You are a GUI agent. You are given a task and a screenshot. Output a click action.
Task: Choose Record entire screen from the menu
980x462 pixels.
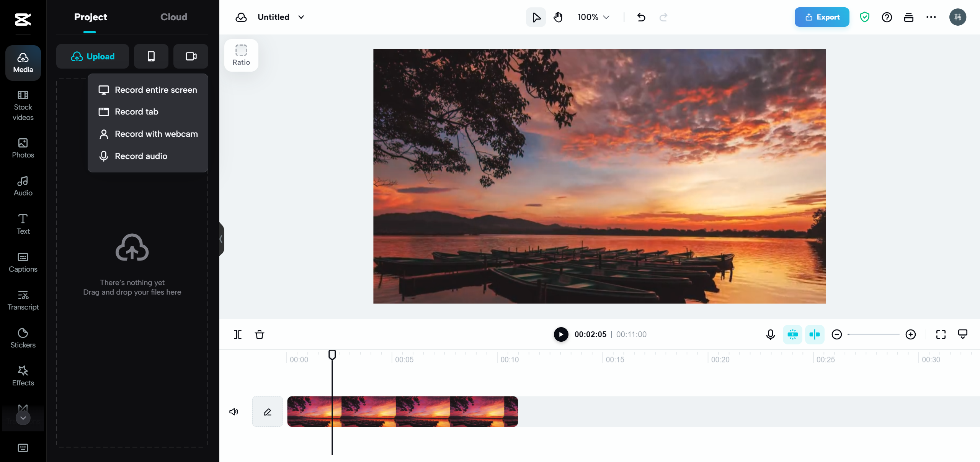click(155, 90)
